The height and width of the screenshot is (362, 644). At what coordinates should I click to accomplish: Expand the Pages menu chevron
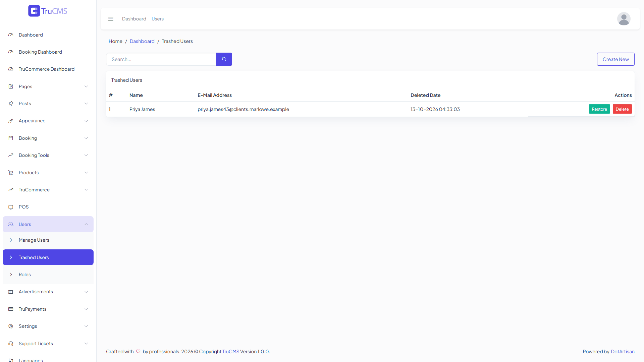point(86,86)
